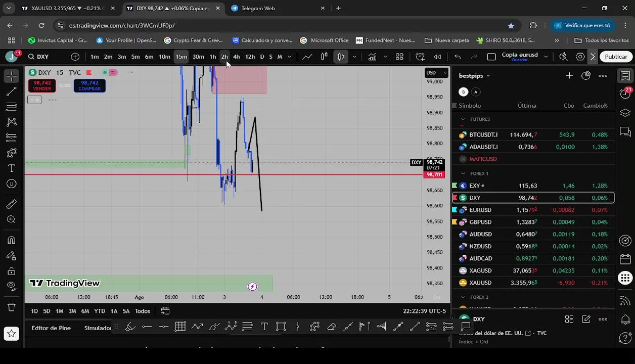Click the Publicar button
The width and height of the screenshot is (635, 364).
616,57
